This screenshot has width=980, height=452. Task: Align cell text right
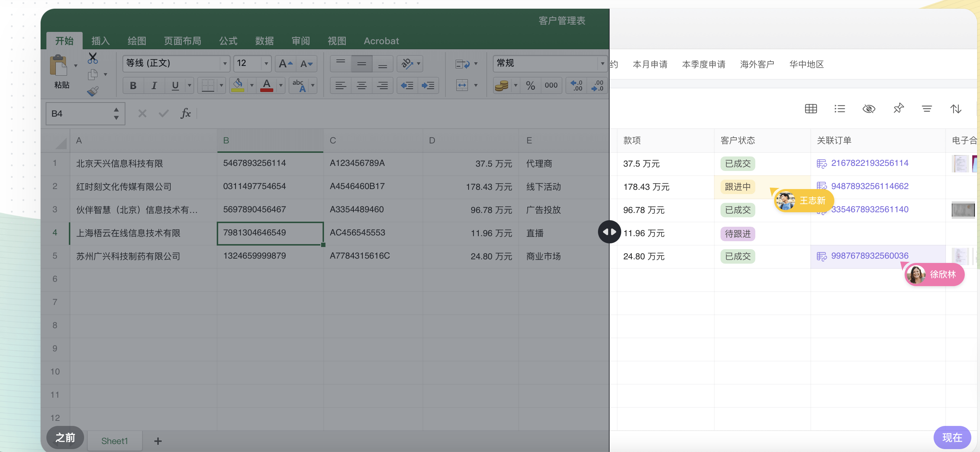[382, 85]
